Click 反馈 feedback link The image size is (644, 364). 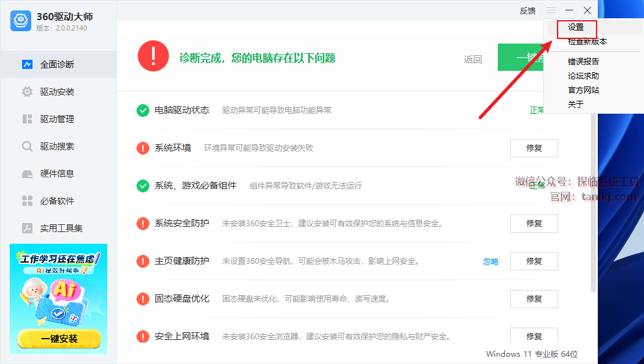point(528,10)
